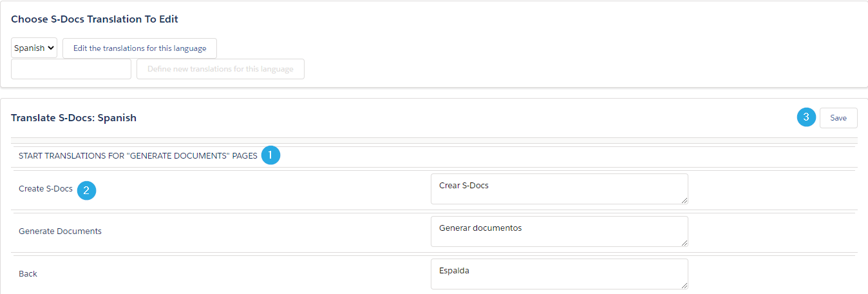Click Edit the translations for this language
Screen dimensions: 868x294
[x=140, y=48]
